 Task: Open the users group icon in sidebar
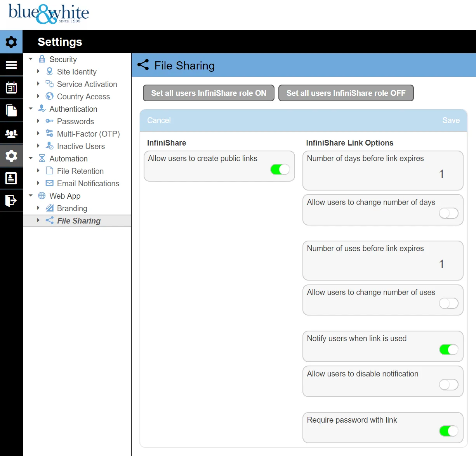pos(11,134)
